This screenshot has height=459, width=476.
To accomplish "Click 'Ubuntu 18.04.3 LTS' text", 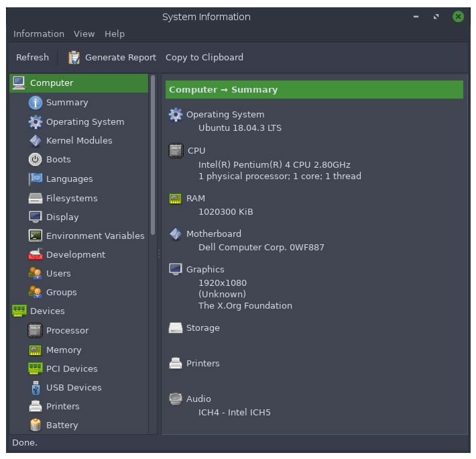I will (x=240, y=128).
